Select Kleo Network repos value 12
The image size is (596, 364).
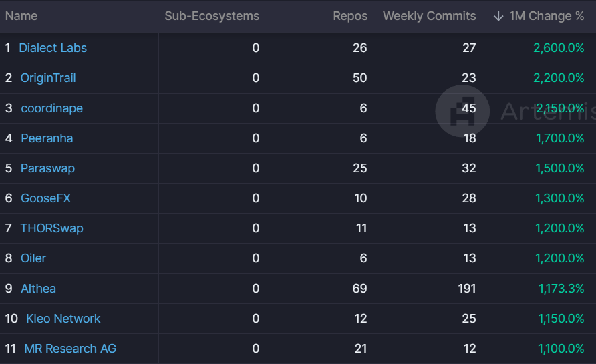pos(361,318)
